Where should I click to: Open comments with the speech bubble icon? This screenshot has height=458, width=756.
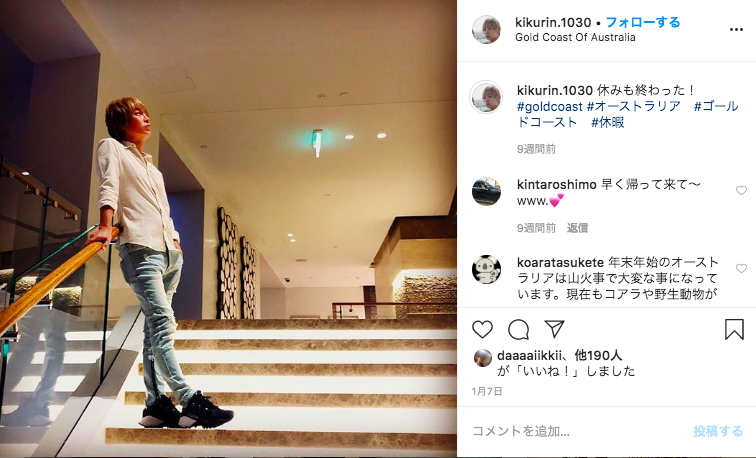click(x=519, y=330)
